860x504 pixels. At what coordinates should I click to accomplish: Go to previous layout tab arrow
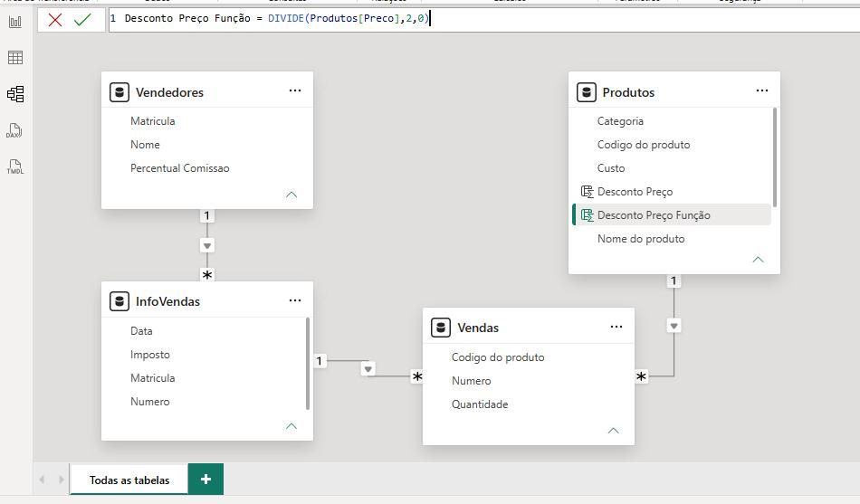[43, 480]
